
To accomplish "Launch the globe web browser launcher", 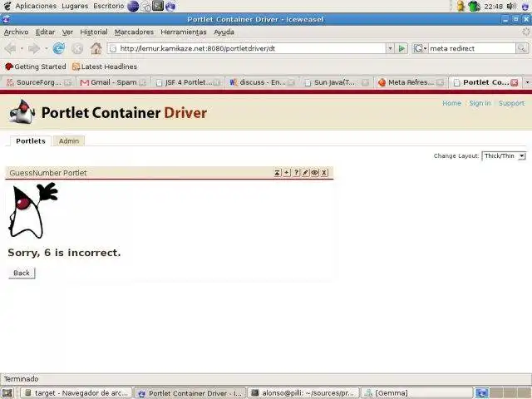I will tap(133, 6).
